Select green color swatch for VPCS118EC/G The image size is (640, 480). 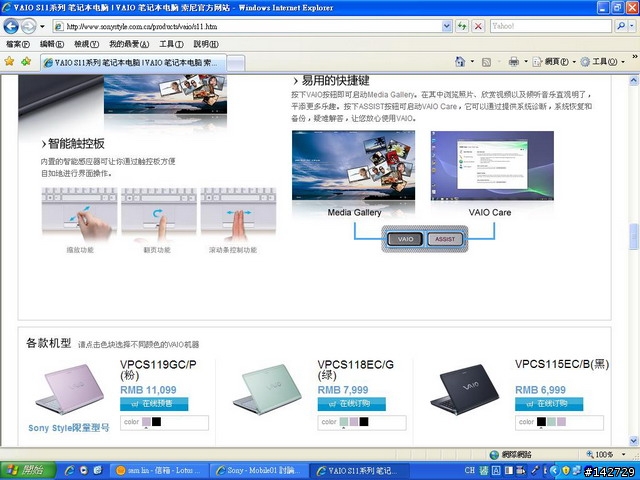click(x=344, y=422)
